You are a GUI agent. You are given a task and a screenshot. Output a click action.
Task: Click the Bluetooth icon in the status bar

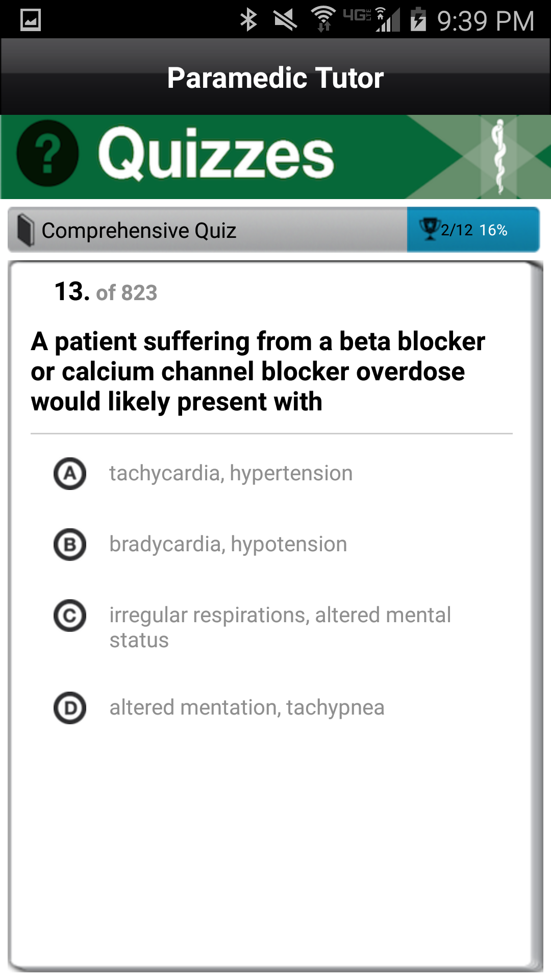(x=248, y=19)
